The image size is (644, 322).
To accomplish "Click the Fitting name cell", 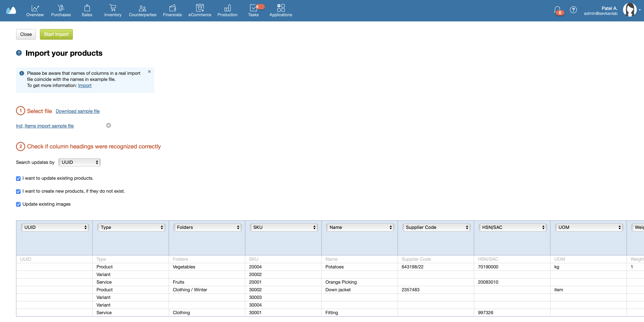I will point(360,312).
